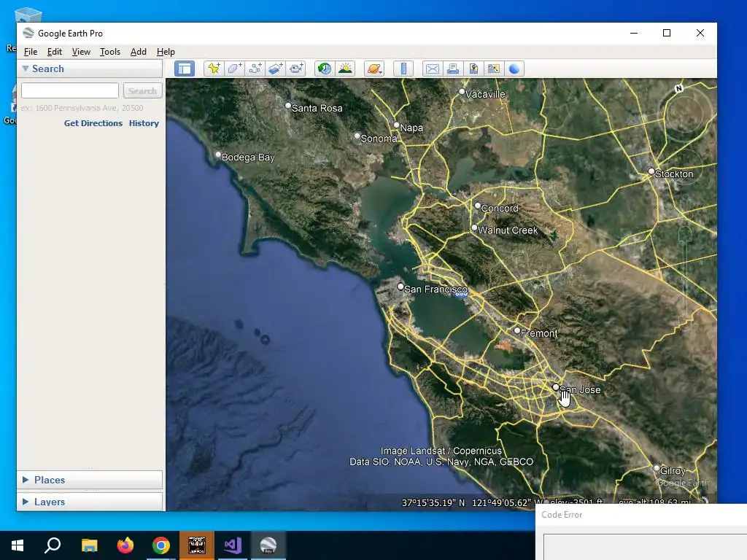Open Windows taskbar search
Image resolution: width=747 pixels, height=560 pixels.
pyautogui.click(x=53, y=545)
